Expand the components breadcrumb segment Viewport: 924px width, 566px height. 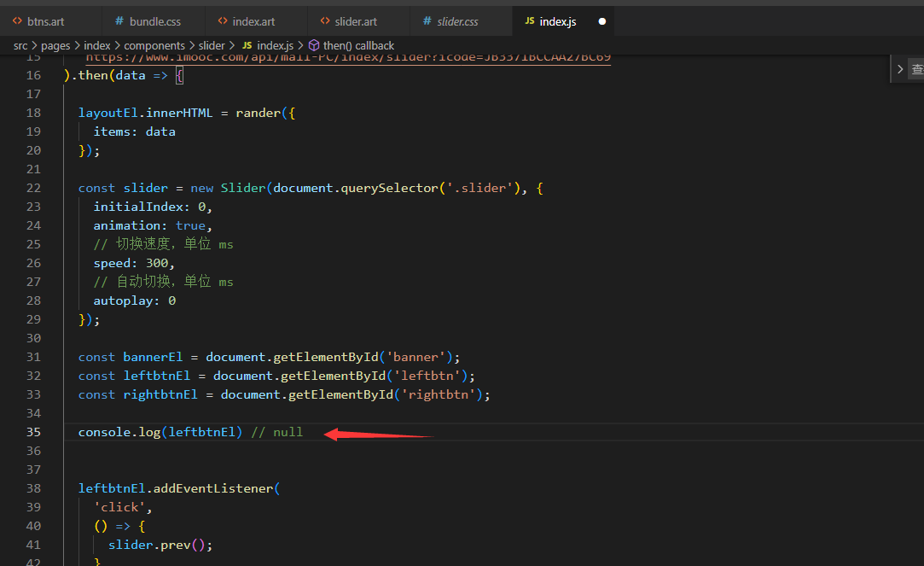[x=154, y=45]
